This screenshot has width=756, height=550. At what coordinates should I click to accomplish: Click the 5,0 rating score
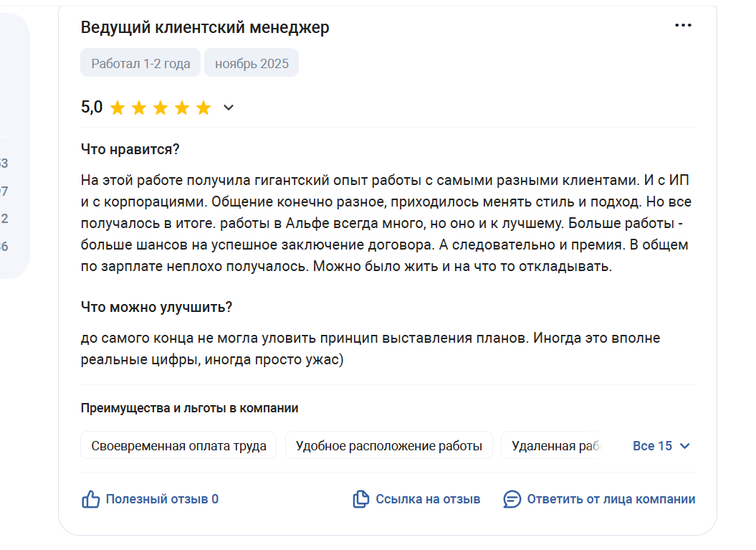click(92, 107)
